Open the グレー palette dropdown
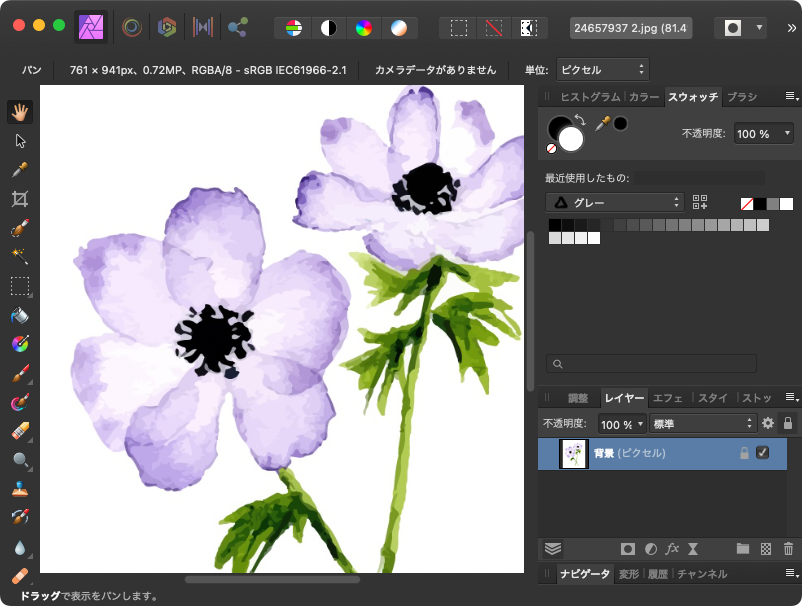This screenshot has height=606, width=802. 614,202
